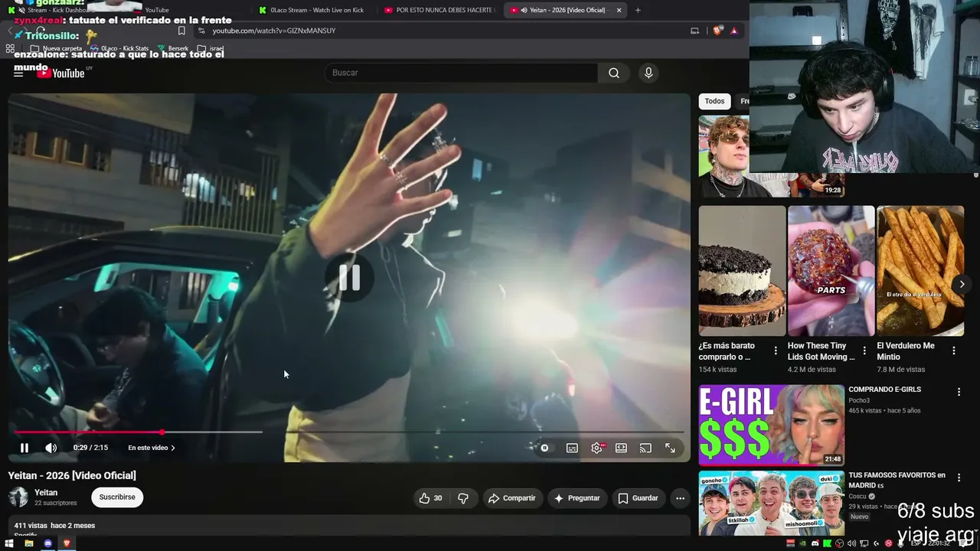Image resolution: width=980 pixels, height=551 pixels.
Task: Open 'How These Tiny Lids Got Moving' short
Action: tap(831, 271)
